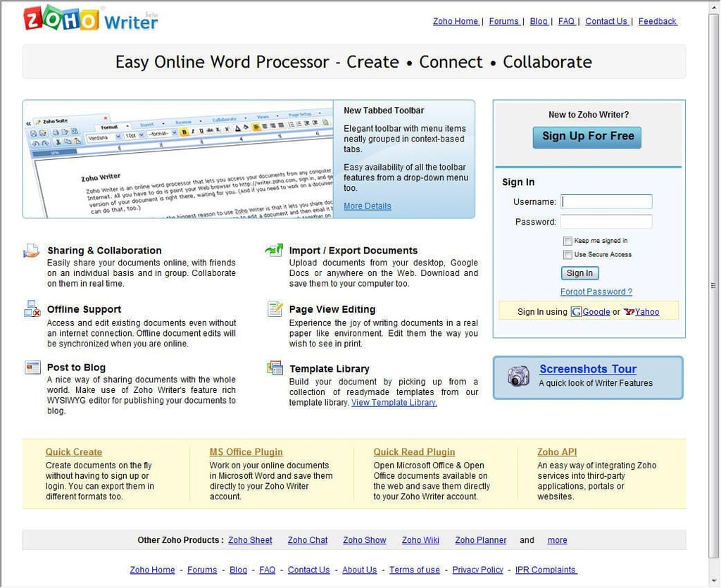
Task: Click the Password input field
Action: click(606, 222)
